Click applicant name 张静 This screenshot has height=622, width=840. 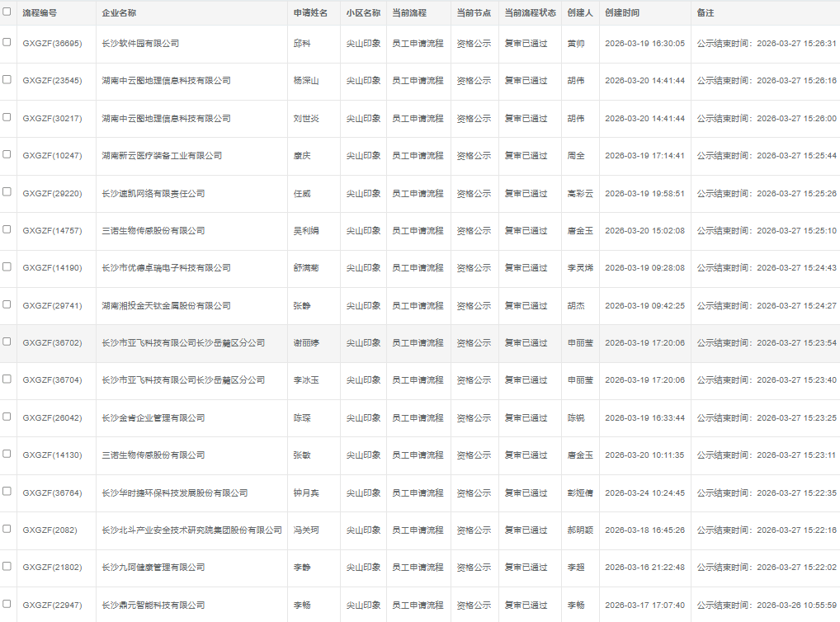point(302,306)
